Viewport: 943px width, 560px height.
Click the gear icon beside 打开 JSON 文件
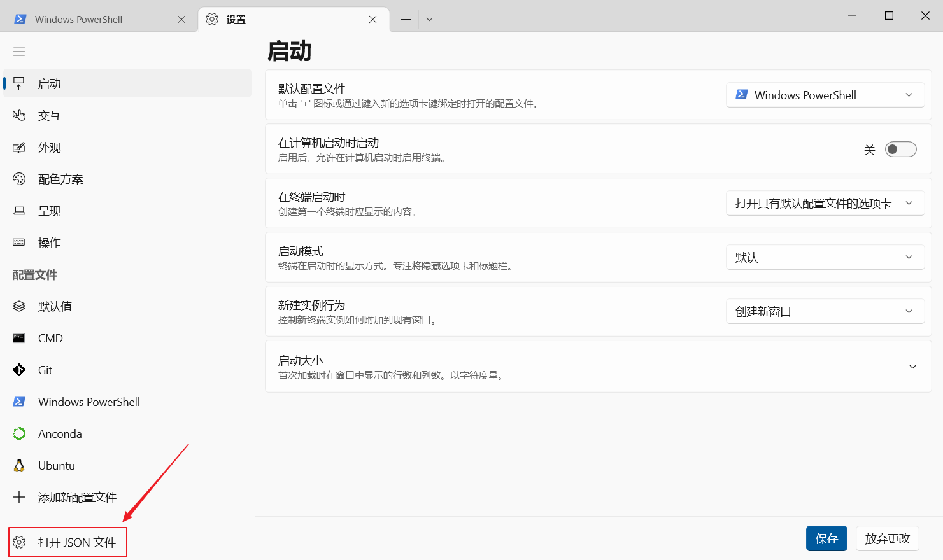pyautogui.click(x=19, y=542)
